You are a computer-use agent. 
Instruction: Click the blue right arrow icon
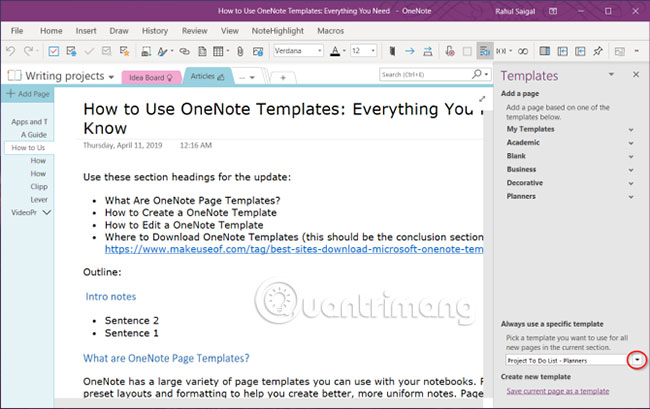(410, 51)
